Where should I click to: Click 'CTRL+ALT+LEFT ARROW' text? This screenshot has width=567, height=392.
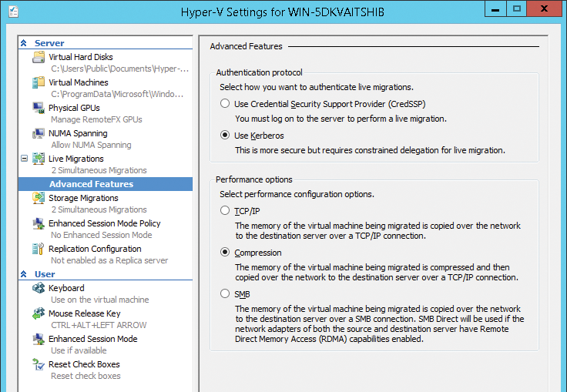(x=99, y=325)
